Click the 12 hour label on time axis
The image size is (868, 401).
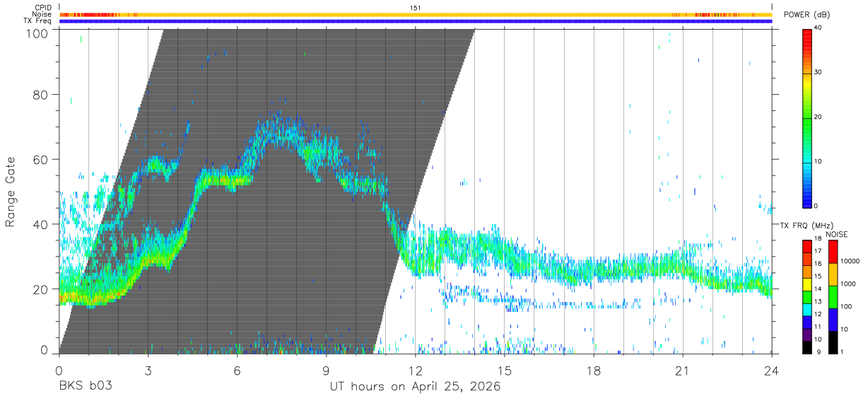415,371
